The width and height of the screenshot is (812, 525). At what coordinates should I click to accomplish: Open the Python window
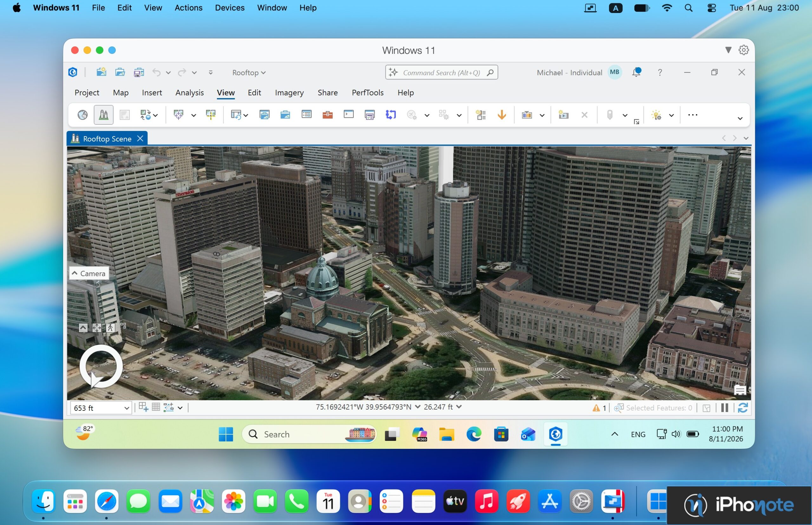349,115
